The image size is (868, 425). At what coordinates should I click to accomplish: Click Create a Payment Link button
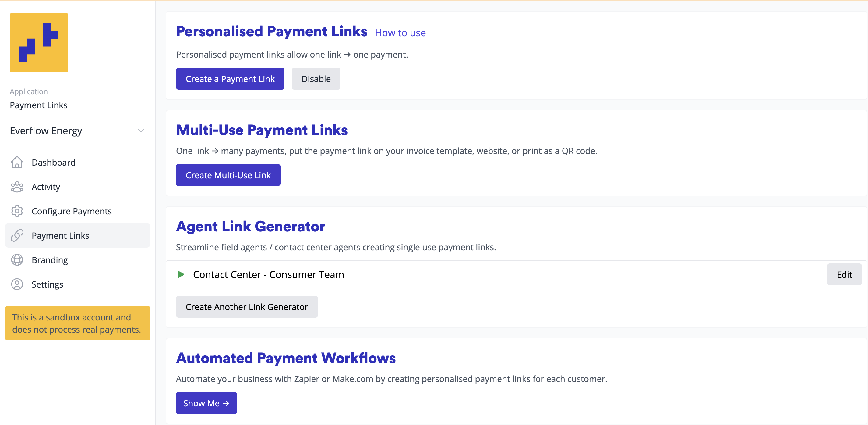(x=230, y=79)
